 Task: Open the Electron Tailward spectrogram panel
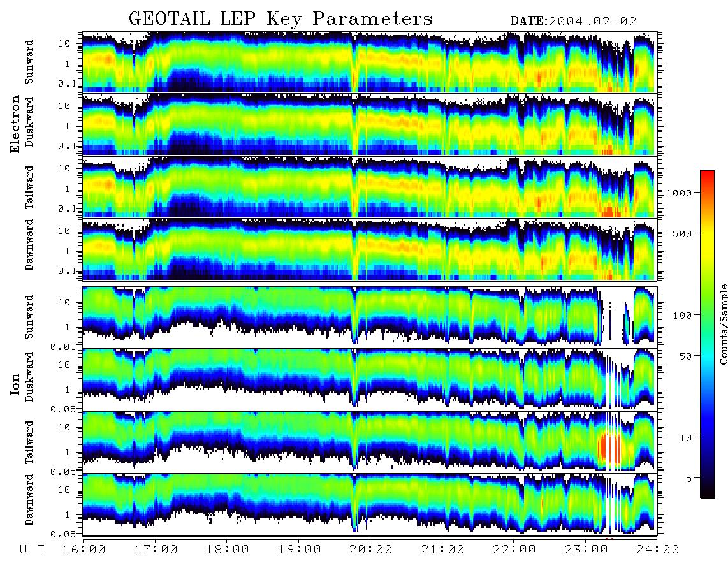click(x=369, y=187)
